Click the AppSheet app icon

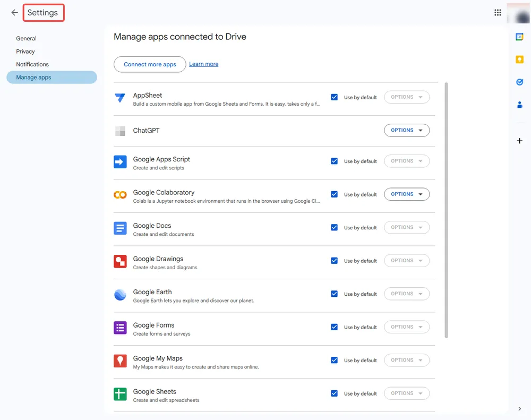coord(120,98)
